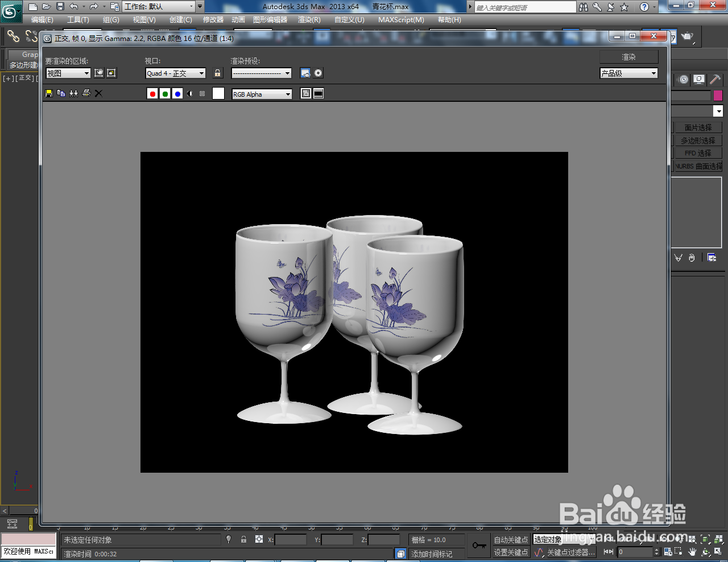Open the Tools menu
The width and height of the screenshot is (728, 562).
point(78,20)
